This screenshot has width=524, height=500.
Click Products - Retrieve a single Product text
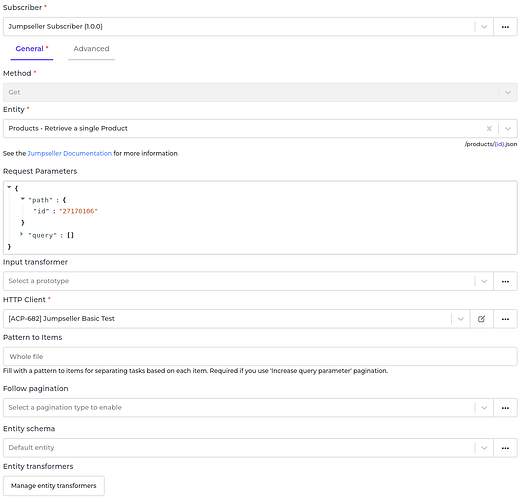(x=68, y=128)
